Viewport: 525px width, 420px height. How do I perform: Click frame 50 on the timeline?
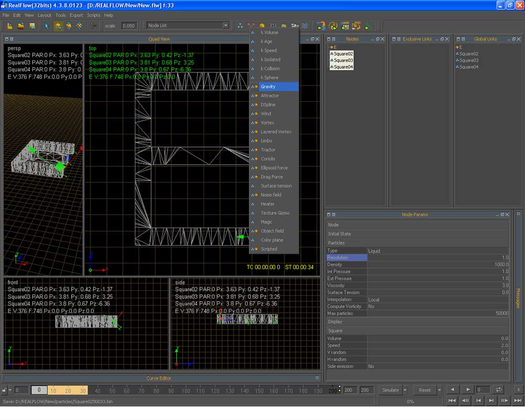tap(112, 391)
